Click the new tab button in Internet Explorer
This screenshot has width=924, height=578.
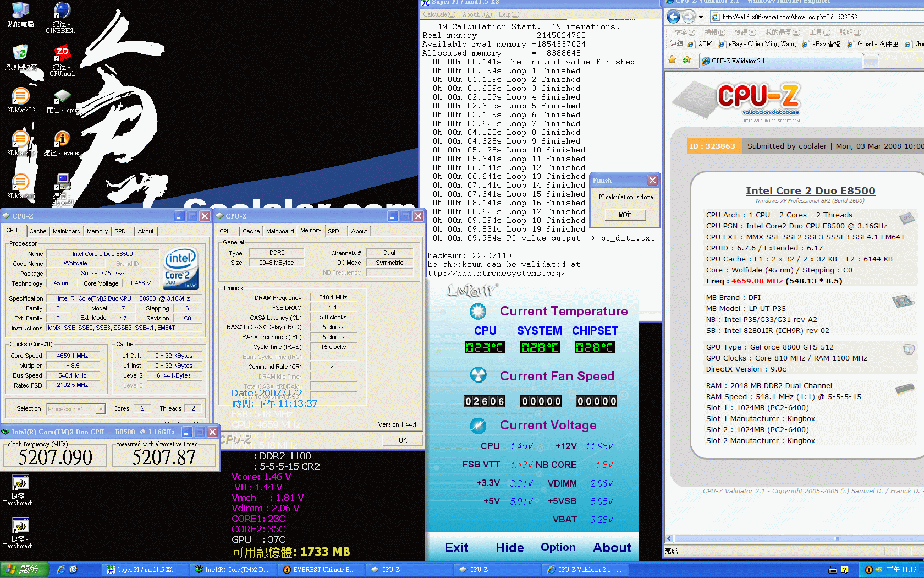pyautogui.click(x=871, y=62)
